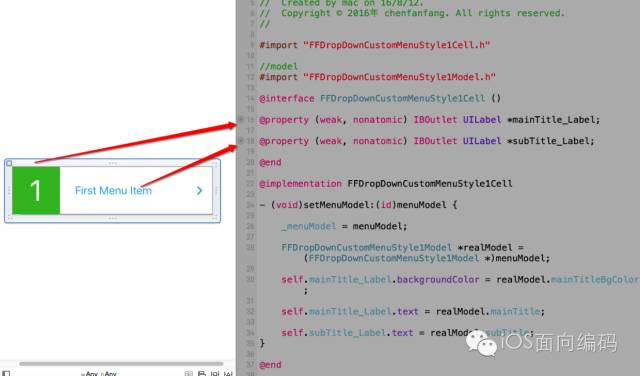Click the mainTitleBgColor property reference
The width and height of the screenshot is (640, 376).
(595, 280)
